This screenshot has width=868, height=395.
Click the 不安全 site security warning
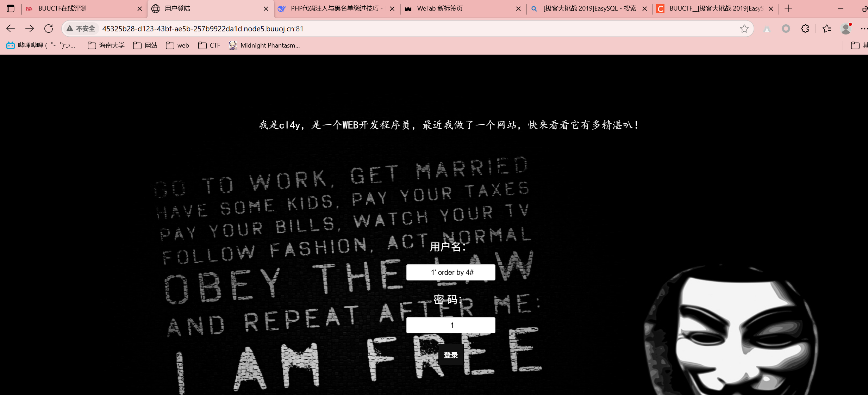(81, 29)
